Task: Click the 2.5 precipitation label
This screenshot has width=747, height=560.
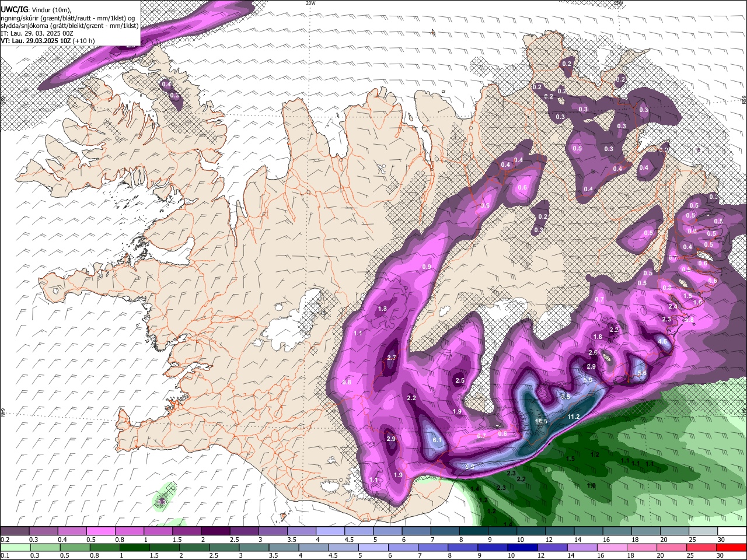Action: pyautogui.click(x=460, y=381)
